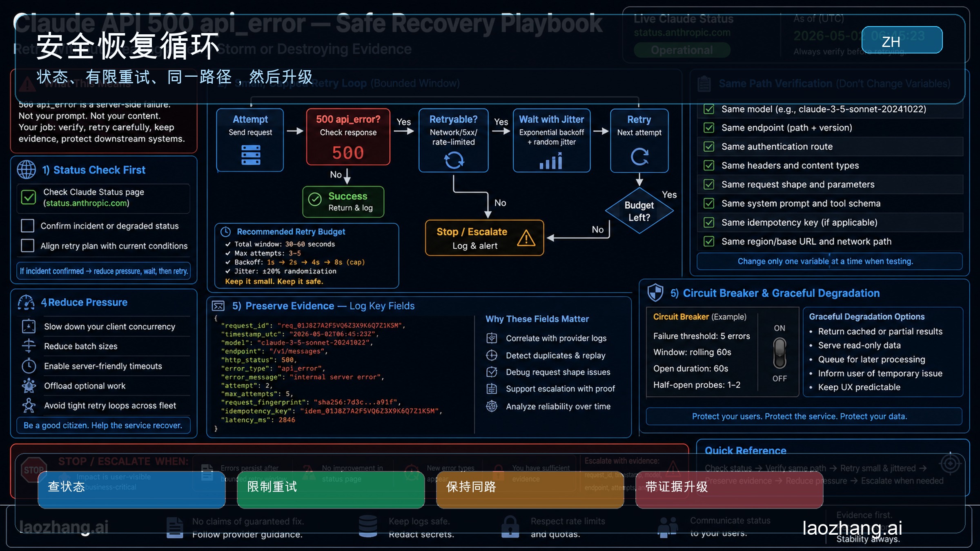The height and width of the screenshot is (551, 980).
Task: Click the refresh arrow icon in Retry box
Action: pyautogui.click(x=639, y=156)
